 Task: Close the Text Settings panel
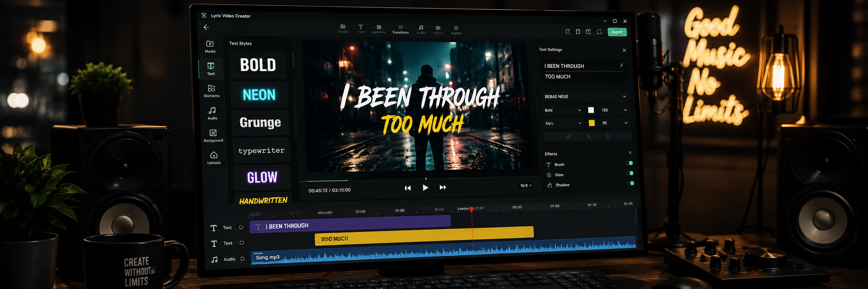[x=624, y=50]
